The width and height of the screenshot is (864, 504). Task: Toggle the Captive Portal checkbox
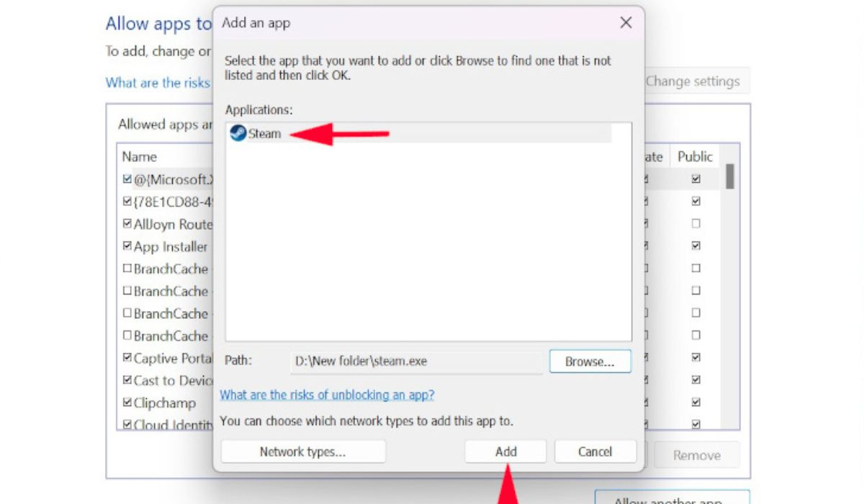pyautogui.click(x=127, y=358)
